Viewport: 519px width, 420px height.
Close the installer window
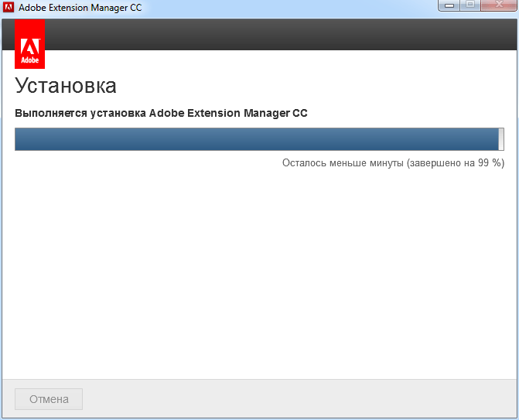[x=499, y=5]
